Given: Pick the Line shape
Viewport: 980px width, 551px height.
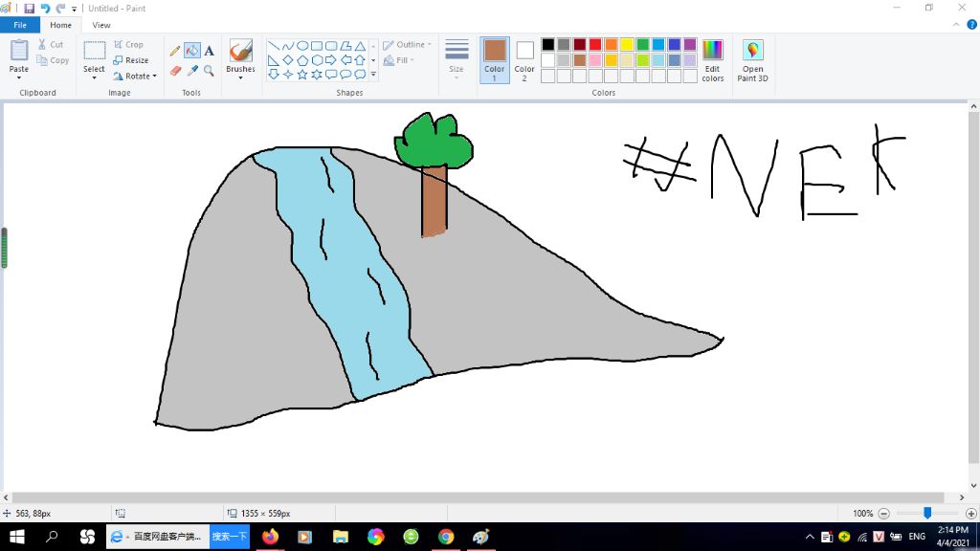Looking at the screenshot, I should pyautogui.click(x=273, y=46).
